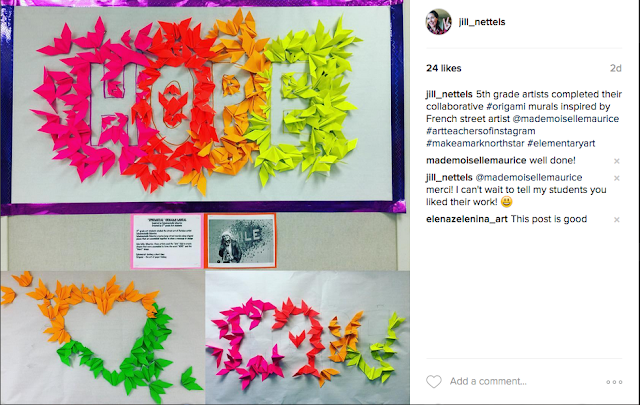Screen dimensions: 640x405
Task: Remove the jill_nettels 'merci!' reply comment
Action: [617, 178]
